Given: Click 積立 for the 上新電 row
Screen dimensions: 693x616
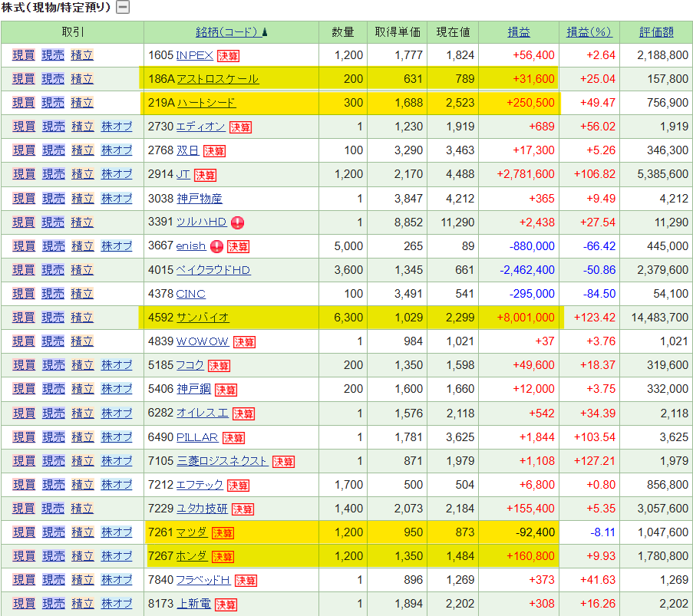Looking at the screenshot, I should [x=83, y=604].
